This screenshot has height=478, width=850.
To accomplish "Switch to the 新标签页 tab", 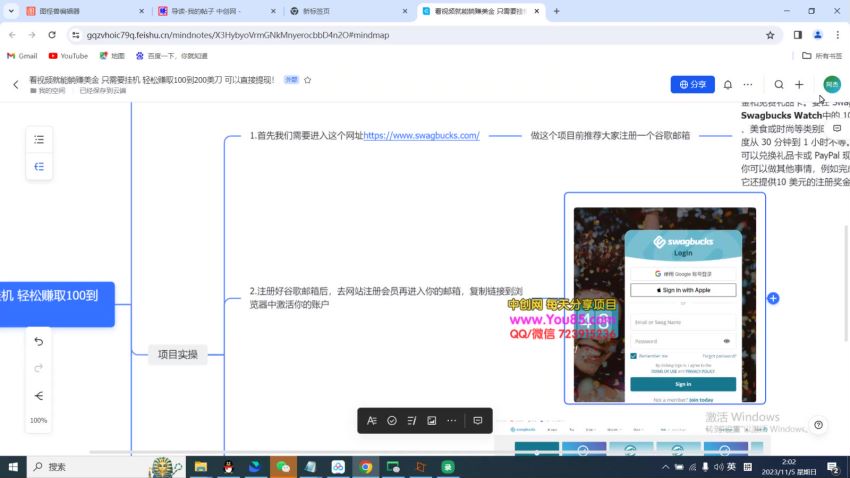I will point(349,11).
